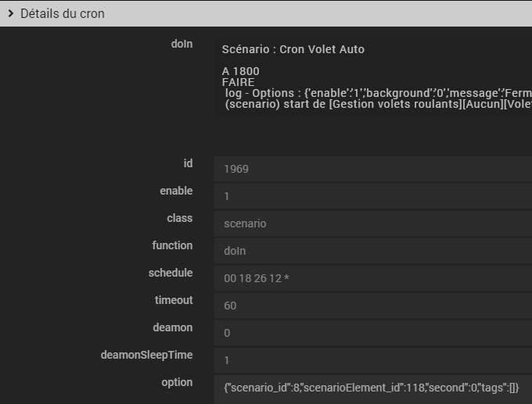532x404 pixels.
Task: Click the schedule label
Action: pyautogui.click(x=170, y=273)
